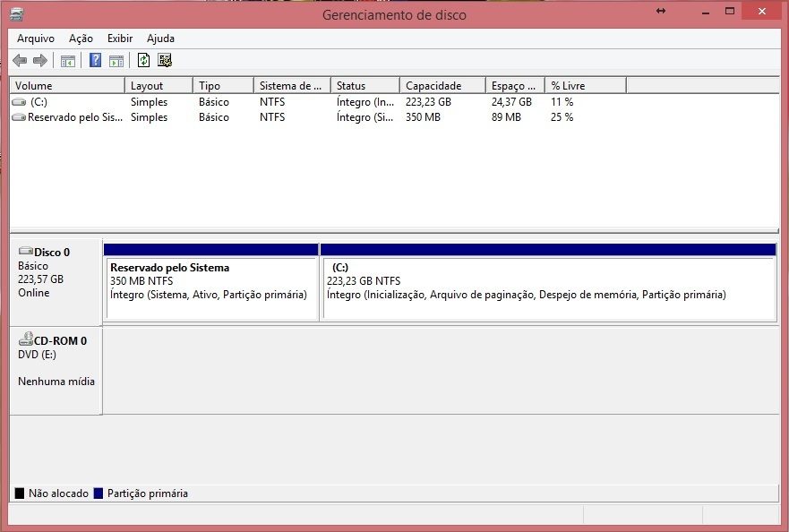Click the app icon in title bar

16,14
